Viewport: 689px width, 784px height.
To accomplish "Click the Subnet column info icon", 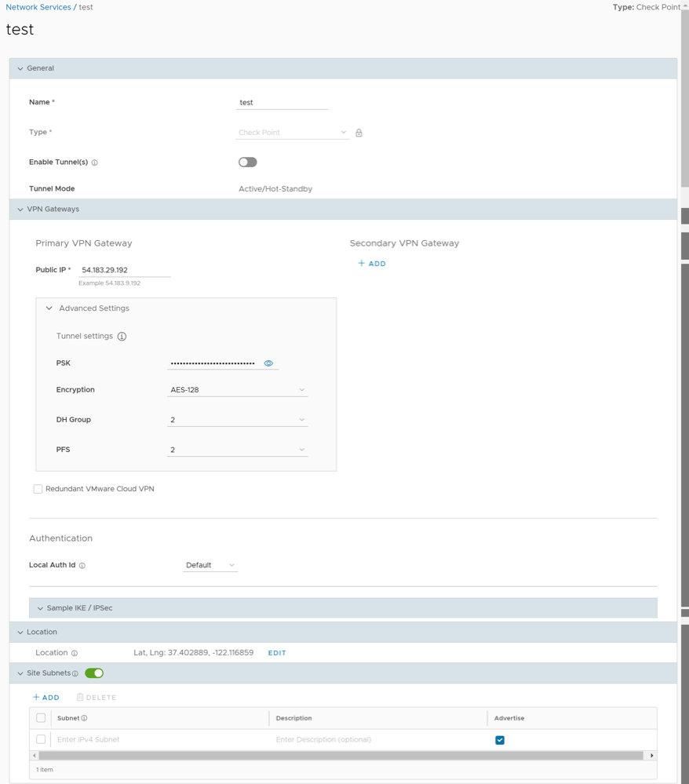I will coord(84,718).
